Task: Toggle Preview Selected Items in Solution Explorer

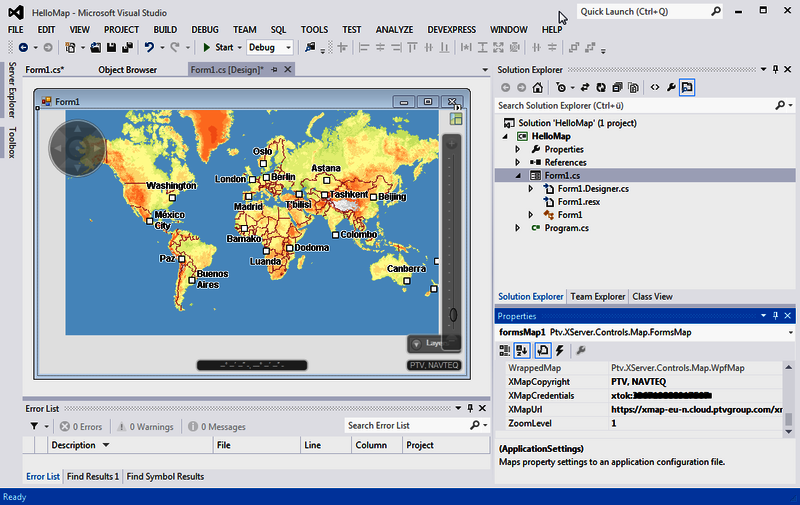Action: (687, 88)
